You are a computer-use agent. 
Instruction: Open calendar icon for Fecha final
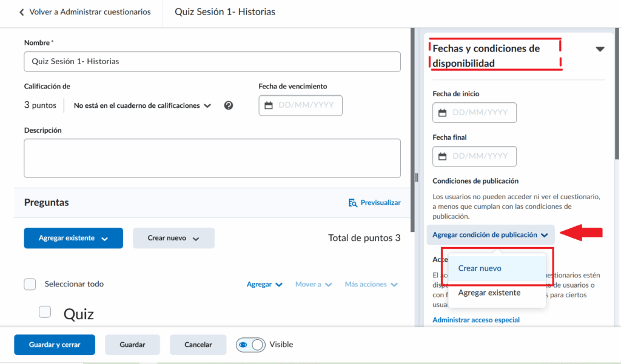click(443, 156)
